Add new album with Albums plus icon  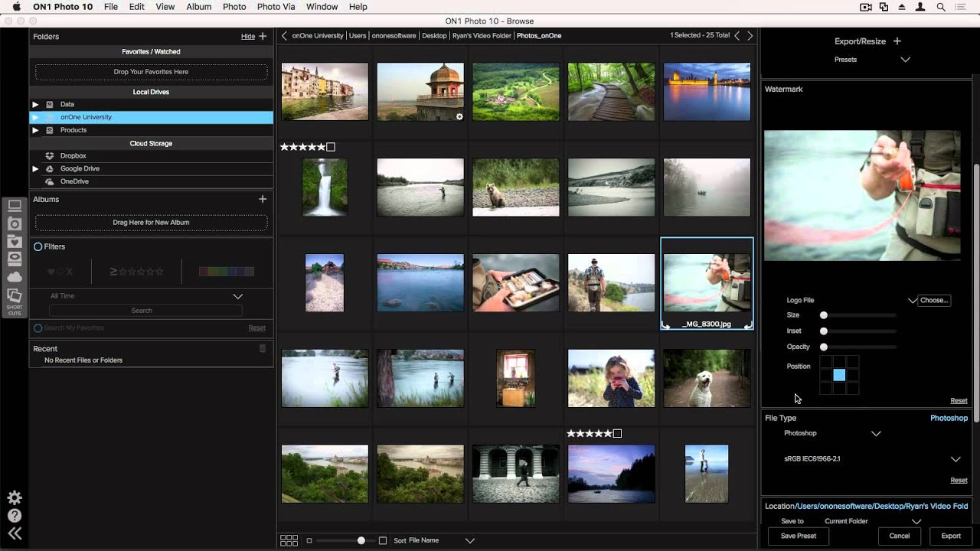tap(263, 199)
